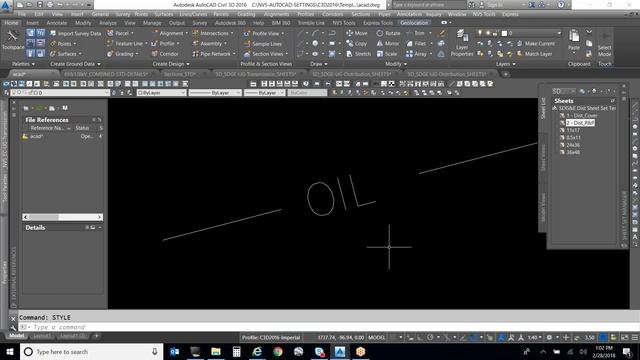Click the Sample Lines tool
Viewport: 640px width, 360px height.
click(x=263, y=44)
